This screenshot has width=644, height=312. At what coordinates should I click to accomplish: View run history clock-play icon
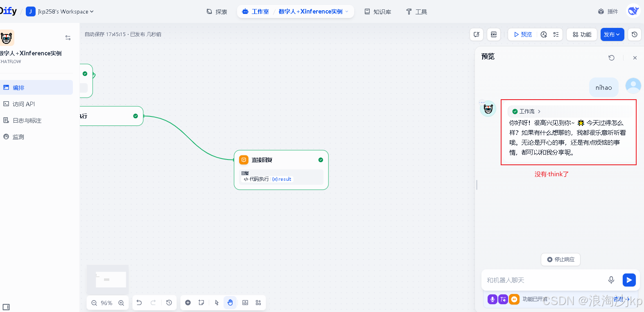coord(544,34)
